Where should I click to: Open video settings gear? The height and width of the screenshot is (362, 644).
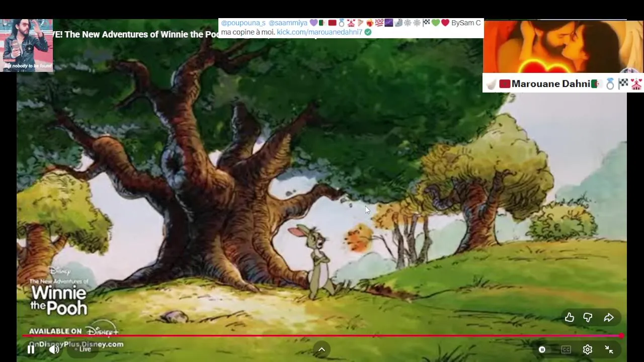coord(587,349)
